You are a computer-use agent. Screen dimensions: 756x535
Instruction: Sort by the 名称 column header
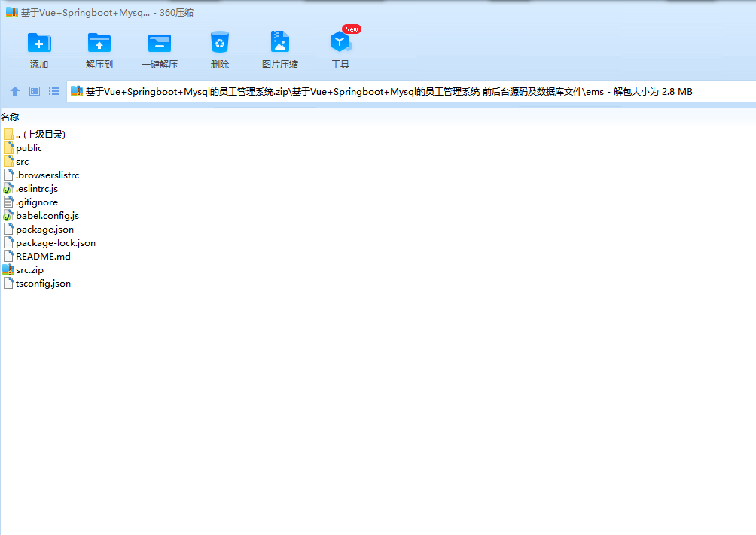[x=10, y=117]
